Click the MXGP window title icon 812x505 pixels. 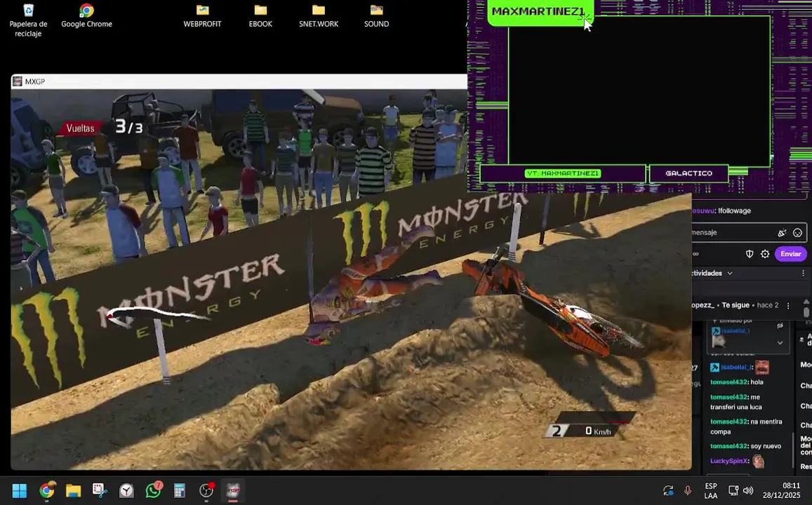pos(18,81)
